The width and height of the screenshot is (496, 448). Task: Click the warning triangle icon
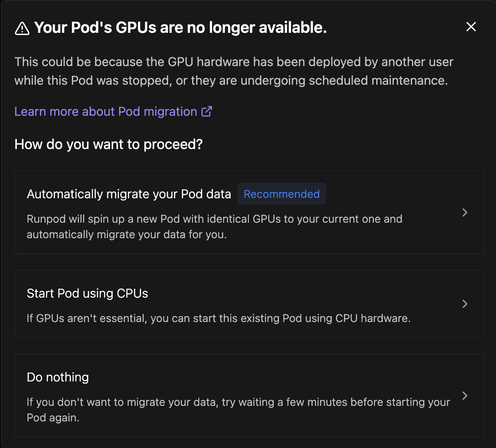[22, 28]
